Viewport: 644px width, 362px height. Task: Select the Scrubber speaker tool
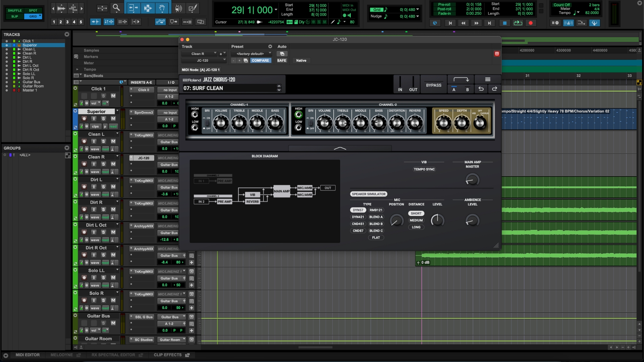pyautogui.click(x=178, y=8)
